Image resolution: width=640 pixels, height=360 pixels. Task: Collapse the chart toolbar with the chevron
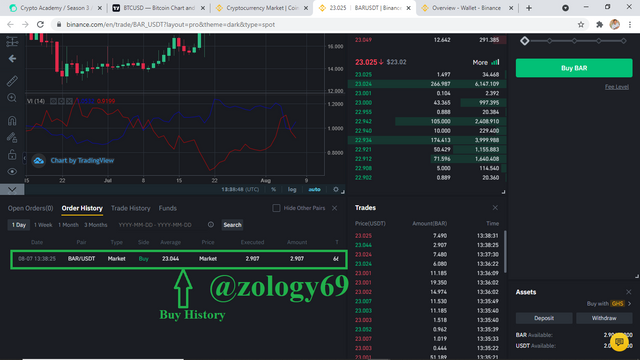pyautogui.click(x=12, y=190)
